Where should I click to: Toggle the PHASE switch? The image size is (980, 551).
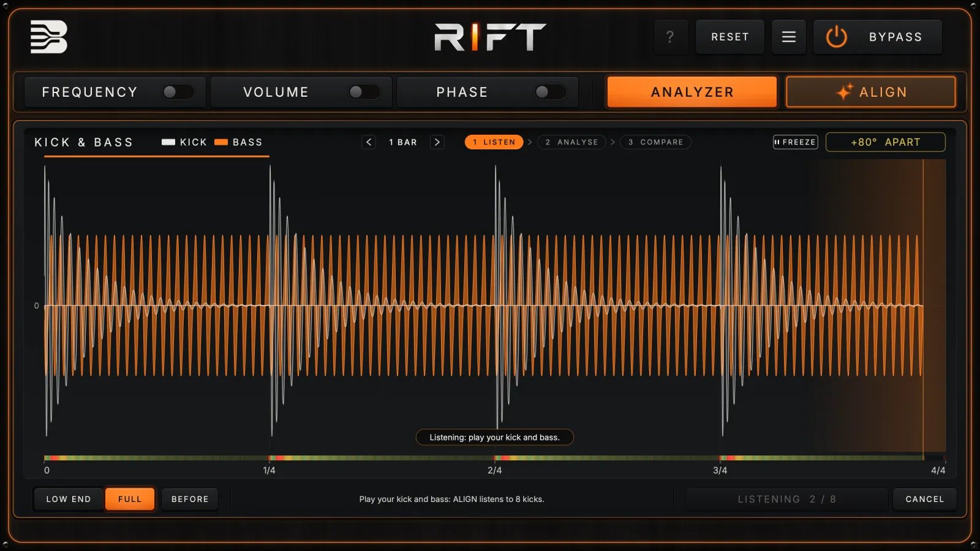[551, 92]
